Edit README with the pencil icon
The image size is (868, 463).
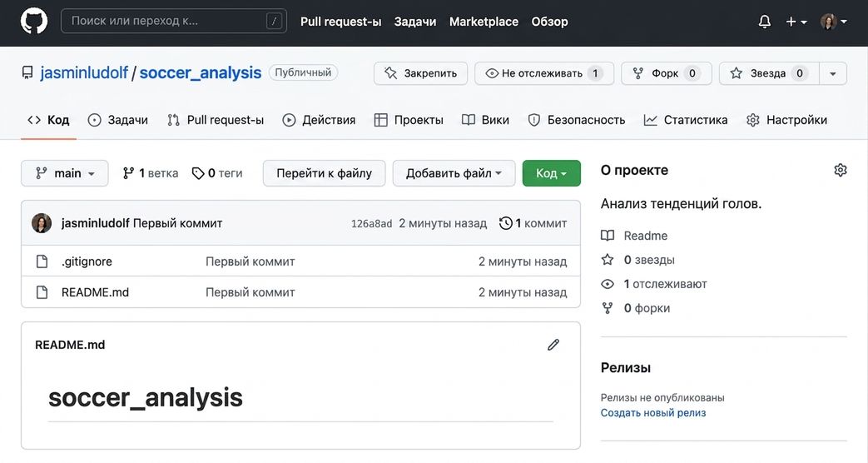coord(553,345)
